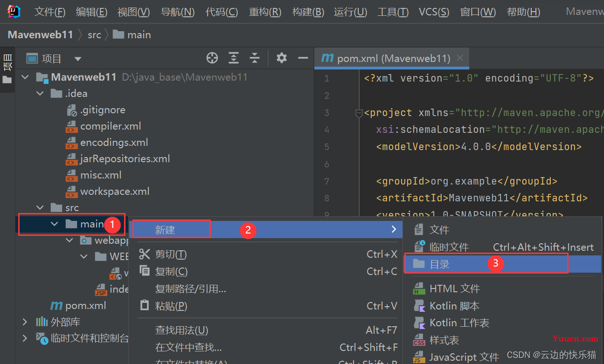Image resolution: width=604 pixels, height=364 pixels.
Task: Click the Paste clipboard icon
Action: tap(145, 306)
